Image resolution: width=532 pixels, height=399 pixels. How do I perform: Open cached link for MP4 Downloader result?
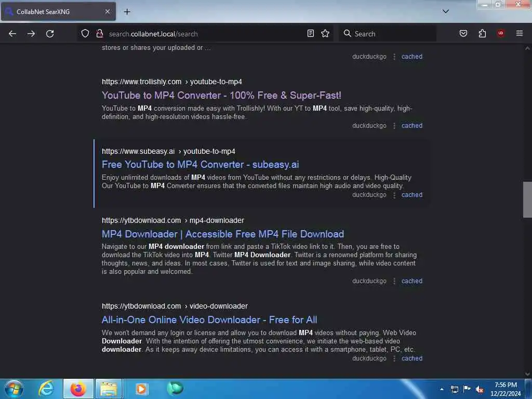coord(412,281)
